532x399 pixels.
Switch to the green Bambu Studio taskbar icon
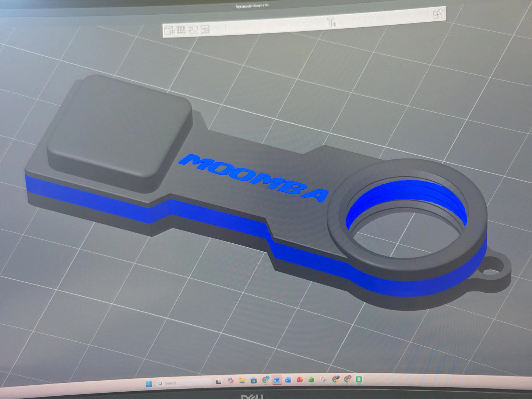coord(359,379)
